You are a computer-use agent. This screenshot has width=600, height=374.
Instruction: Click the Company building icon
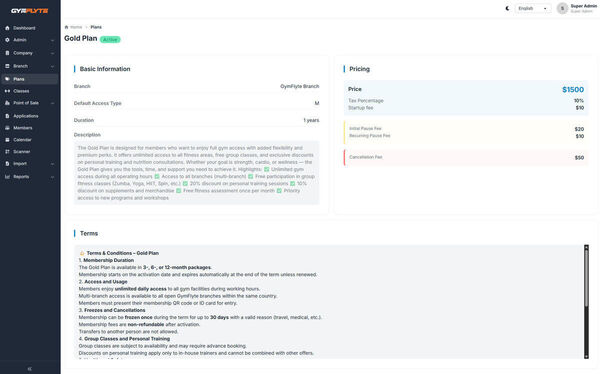coord(7,53)
